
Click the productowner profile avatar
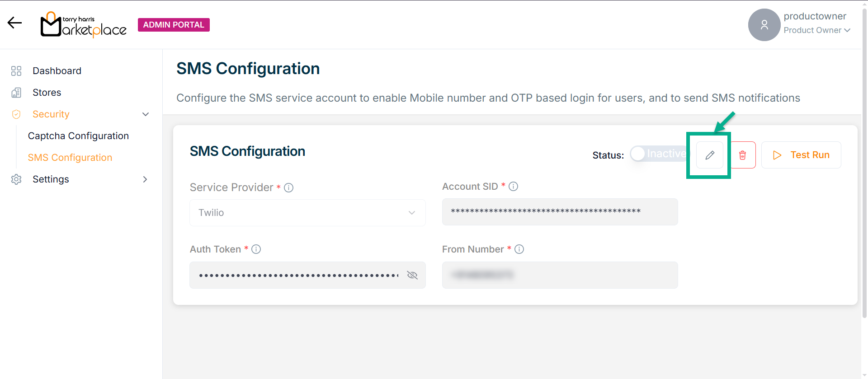(764, 25)
